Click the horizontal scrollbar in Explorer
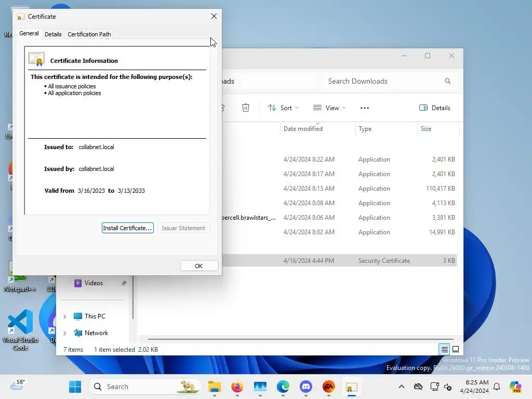This screenshot has height=399, width=532. pos(301,339)
